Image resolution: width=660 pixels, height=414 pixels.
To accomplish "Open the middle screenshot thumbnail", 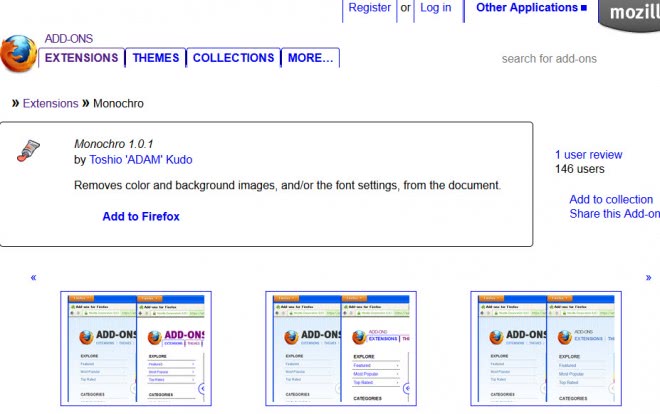I will click(x=341, y=348).
